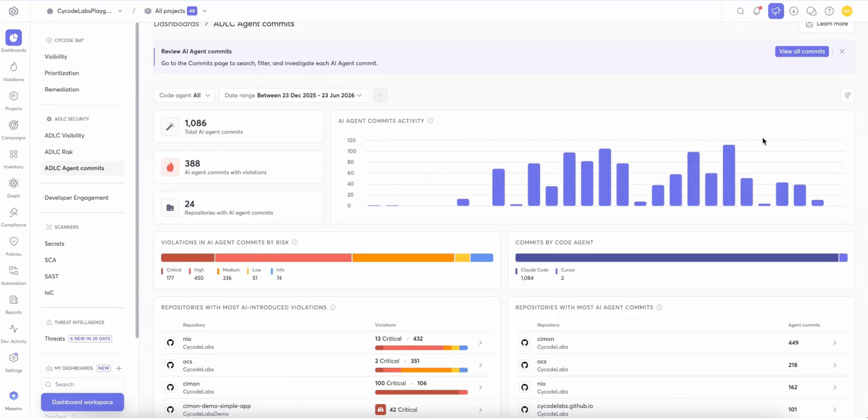Screen dimensions: 868x420
Task: Open Prioritization in sidebar
Action: coord(62,73)
